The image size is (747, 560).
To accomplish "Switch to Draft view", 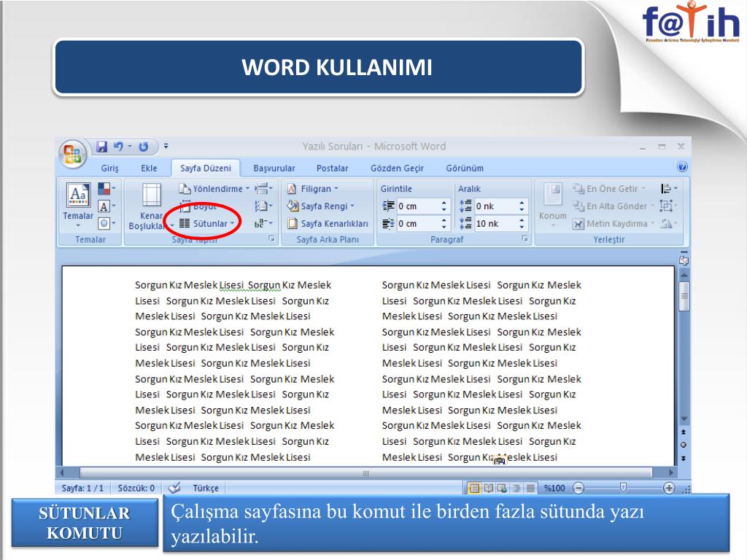I will point(530,488).
